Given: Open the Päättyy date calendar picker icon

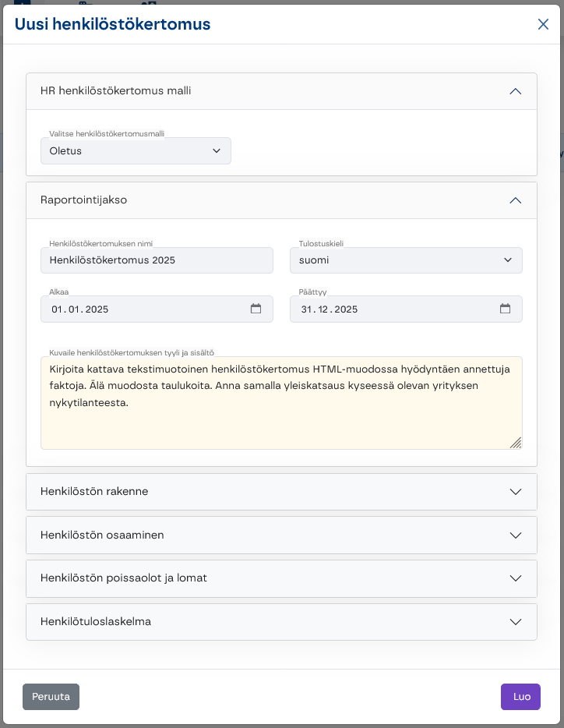Looking at the screenshot, I should pos(505,309).
